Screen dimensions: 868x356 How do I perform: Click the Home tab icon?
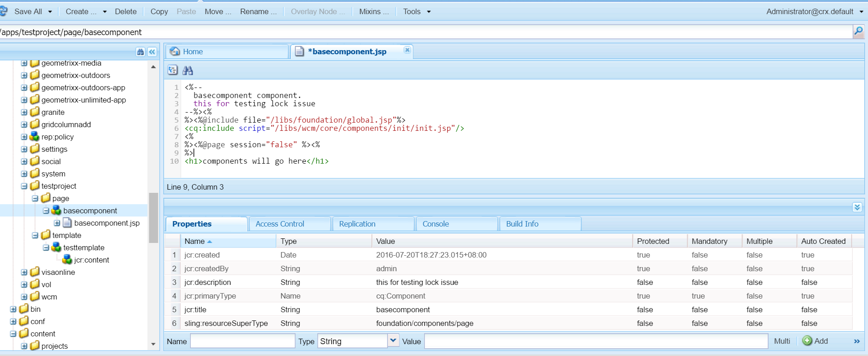click(175, 52)
